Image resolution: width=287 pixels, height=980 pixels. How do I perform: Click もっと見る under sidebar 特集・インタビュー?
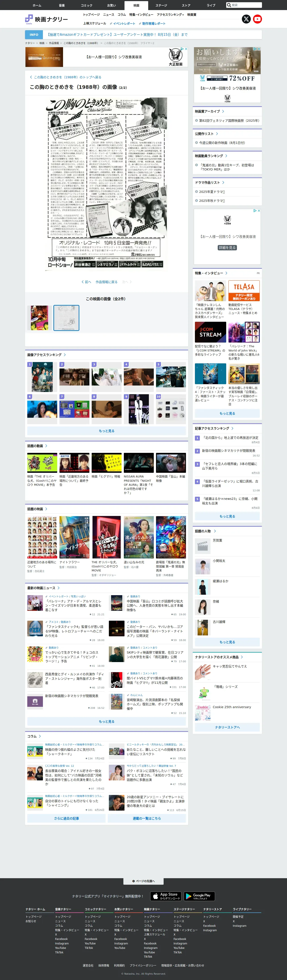pos(227,413)
